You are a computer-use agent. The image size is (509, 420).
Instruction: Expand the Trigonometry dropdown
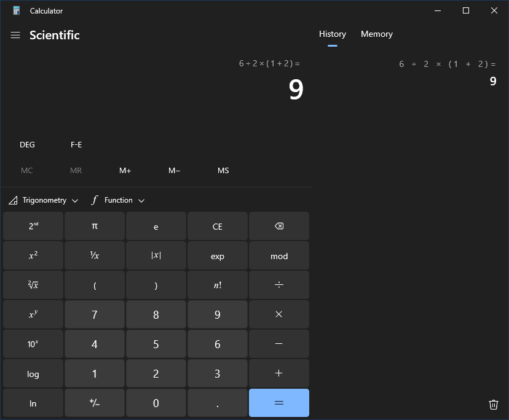pyautogui.click(x=44, y=200)
